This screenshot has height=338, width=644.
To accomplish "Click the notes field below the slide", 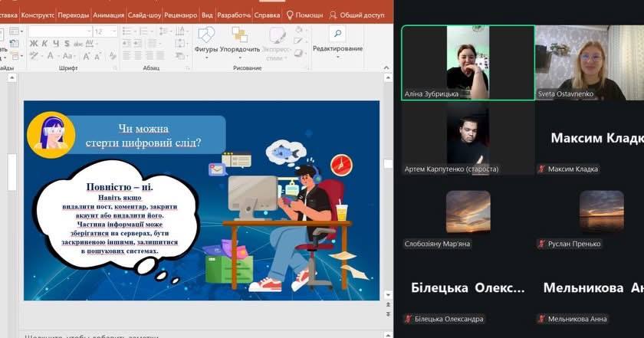I will tap(192, 335).
